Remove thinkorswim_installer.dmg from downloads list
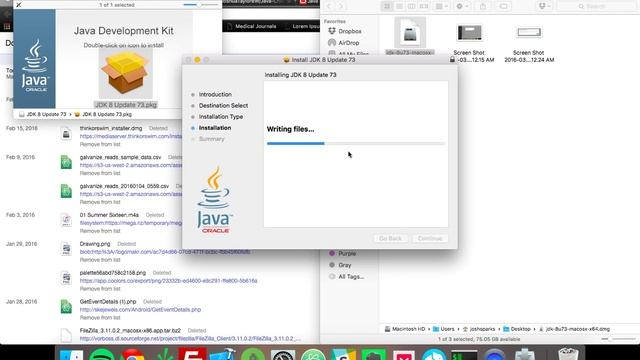The image size is (640, 360). point(100,144)
